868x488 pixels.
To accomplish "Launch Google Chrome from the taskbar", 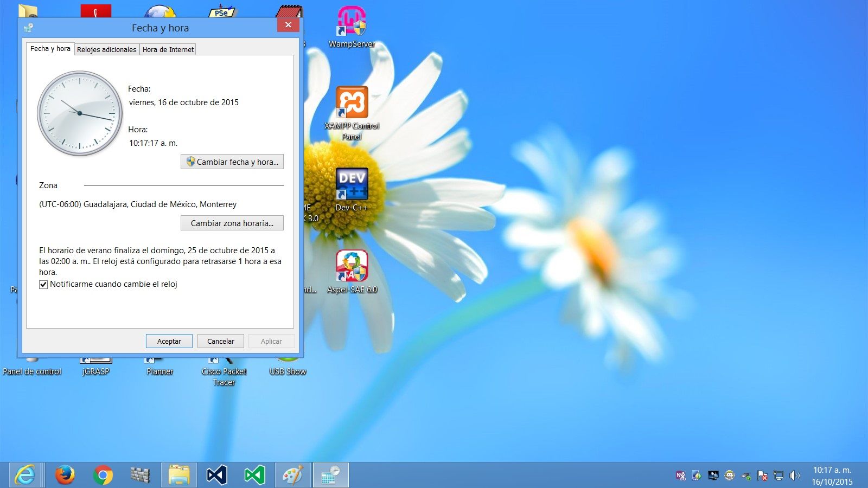I will (x=103, y=476).
